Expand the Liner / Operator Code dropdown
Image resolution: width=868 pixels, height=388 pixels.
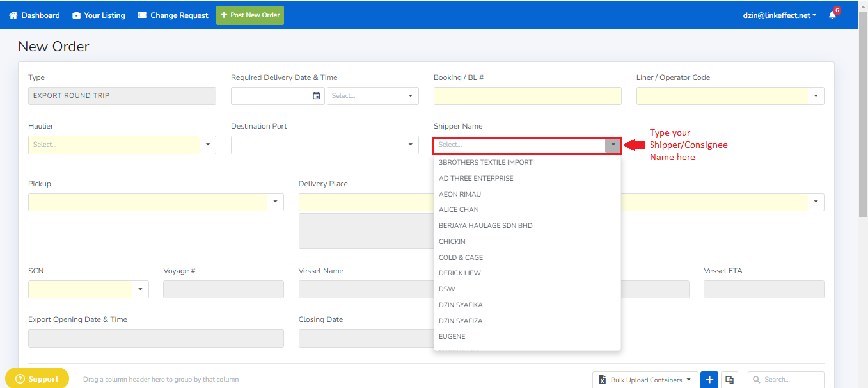[816, 96]
